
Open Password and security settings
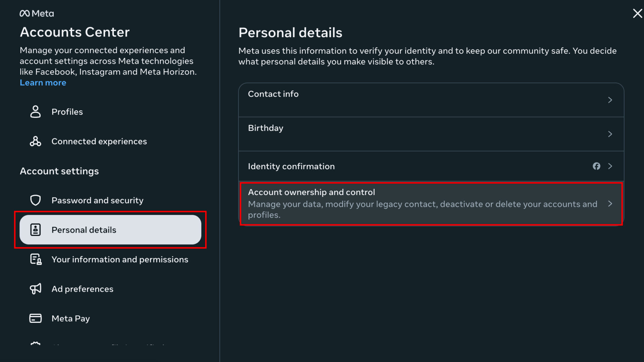(x=97, y=200)
